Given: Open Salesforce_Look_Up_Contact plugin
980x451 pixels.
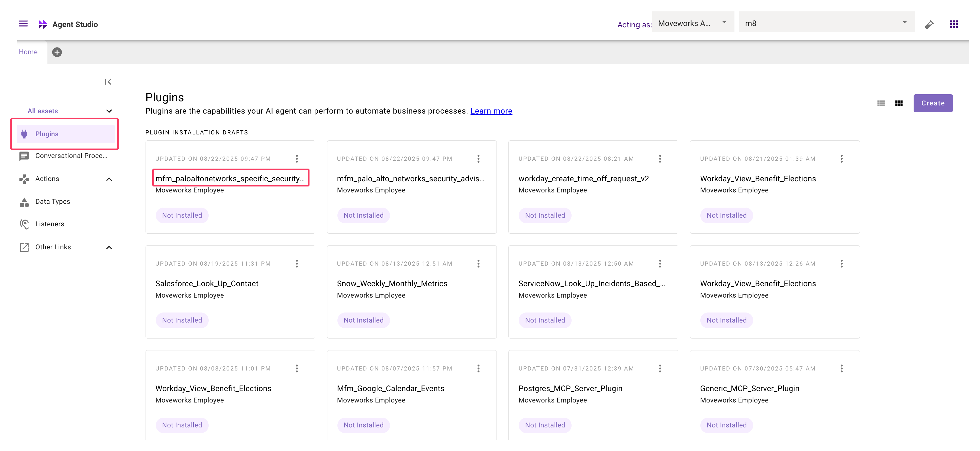Looking at the screenshot, I should 207,284.
